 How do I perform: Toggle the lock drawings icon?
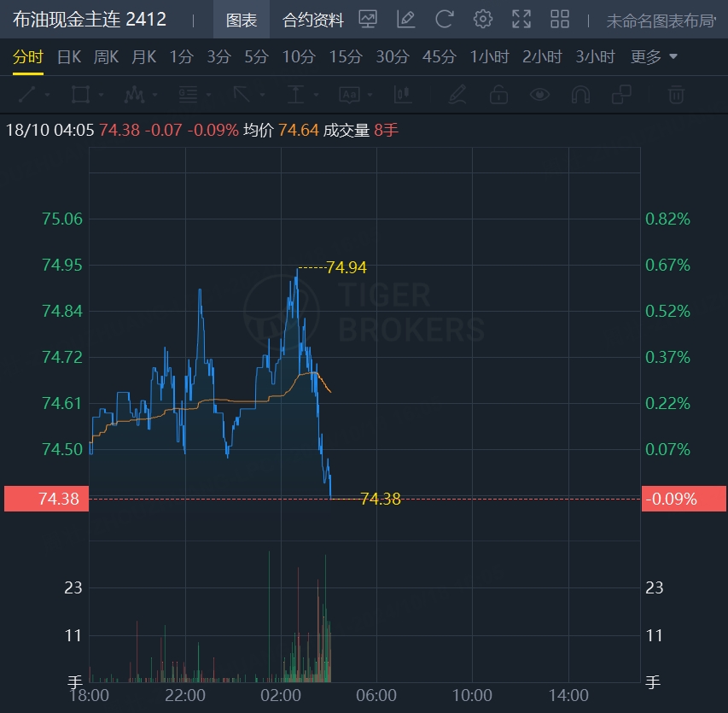498,95
